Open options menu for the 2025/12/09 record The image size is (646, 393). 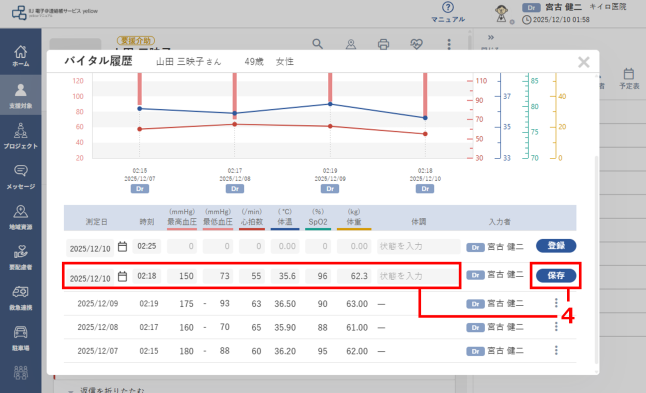coord(556,303)
